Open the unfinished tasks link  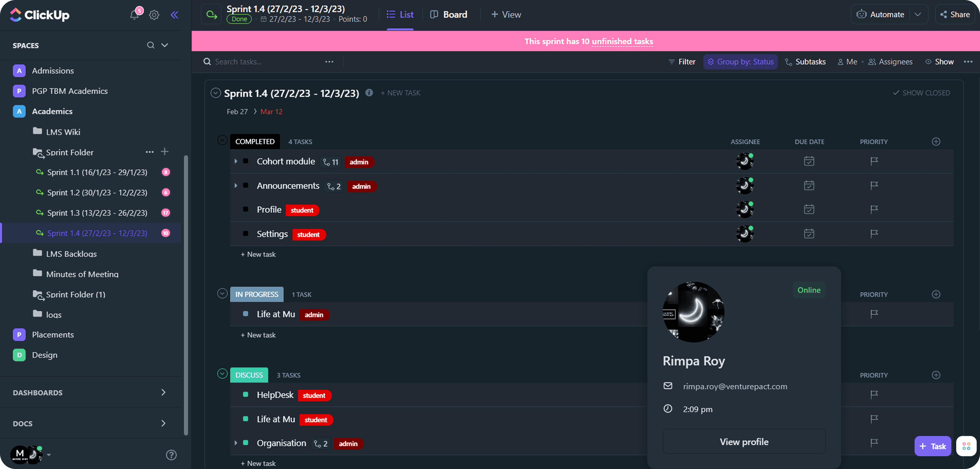622,41
